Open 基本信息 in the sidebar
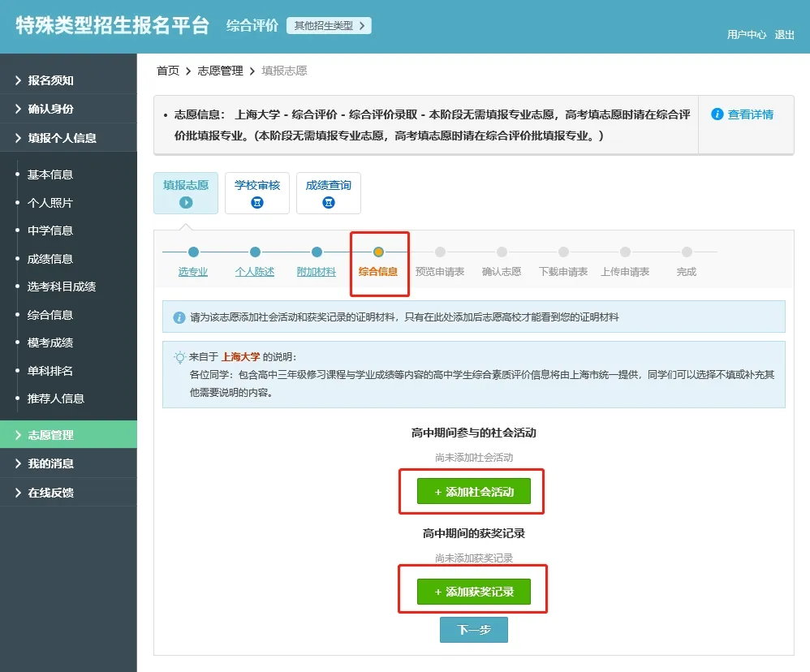Screen dimensions: 810x672 (x=50, y=174)
